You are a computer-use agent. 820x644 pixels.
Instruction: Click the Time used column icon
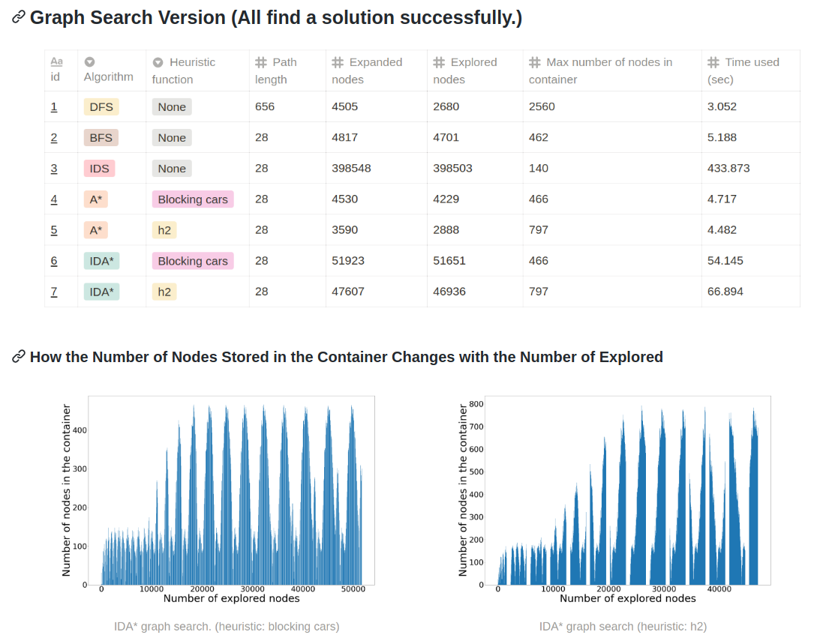pyautogui.click(x=713, y=63)
